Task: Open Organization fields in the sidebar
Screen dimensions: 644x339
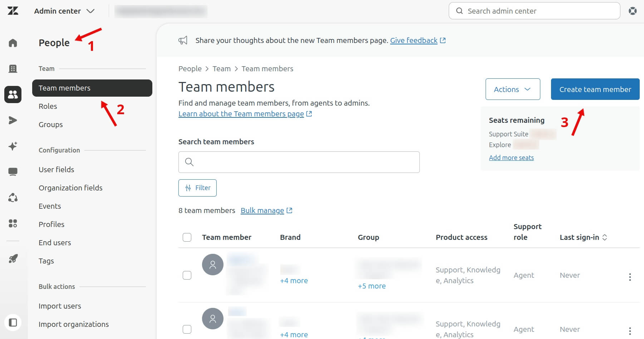Action: (x=70, y=188)
